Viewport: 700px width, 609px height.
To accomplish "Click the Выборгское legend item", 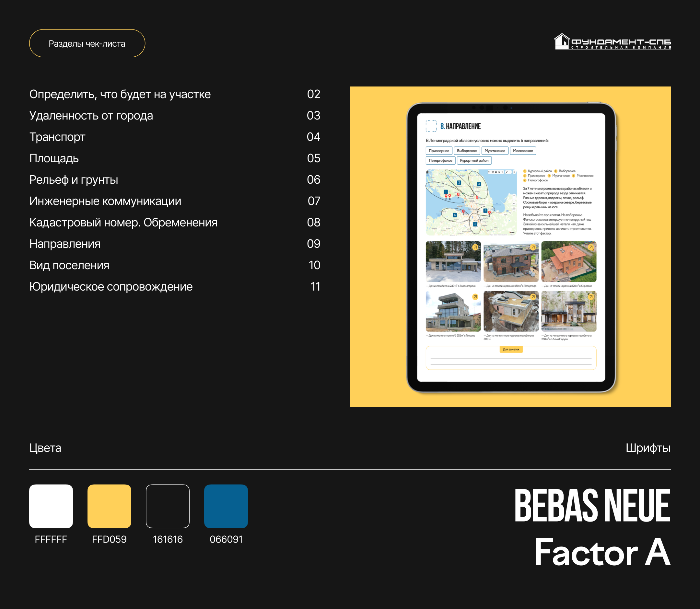I will 565,171.
